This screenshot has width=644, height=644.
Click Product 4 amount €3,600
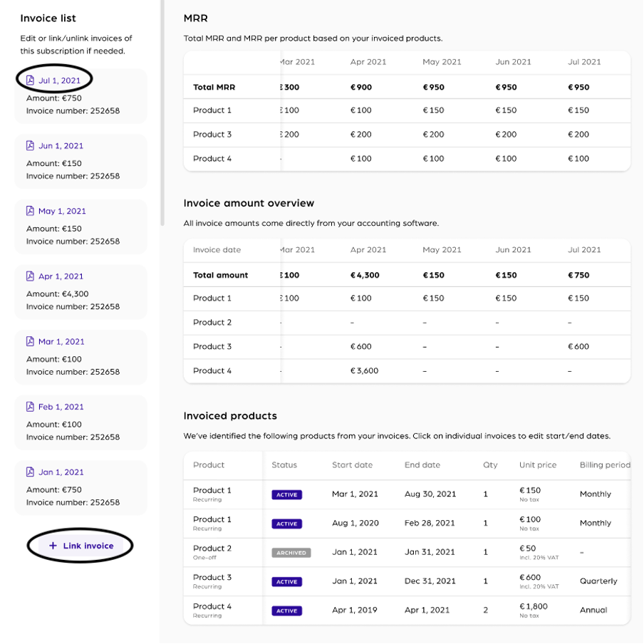click(364, 370)
